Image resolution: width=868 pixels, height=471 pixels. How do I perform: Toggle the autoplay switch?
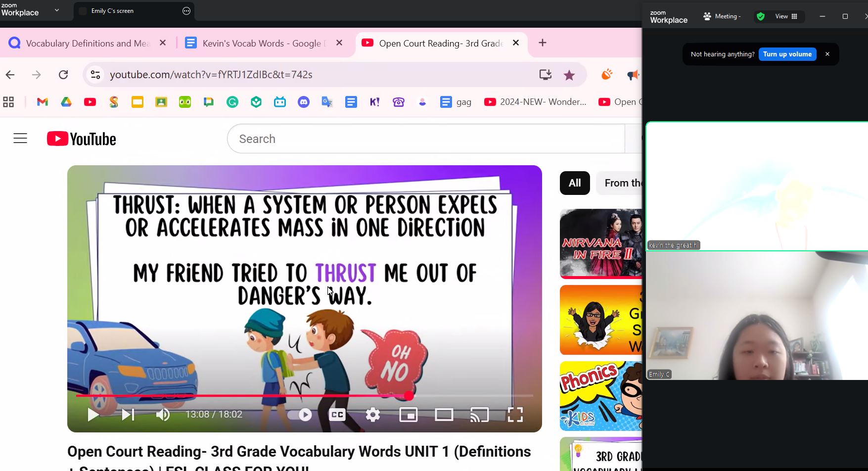point(300,415)
